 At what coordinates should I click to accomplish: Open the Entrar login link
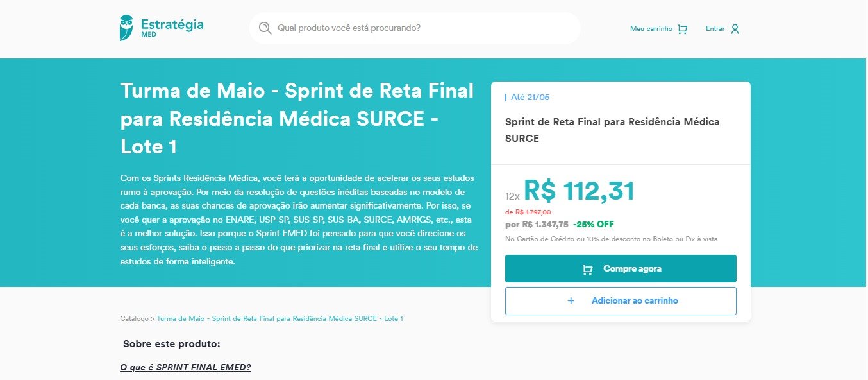[x=722, y=29]
